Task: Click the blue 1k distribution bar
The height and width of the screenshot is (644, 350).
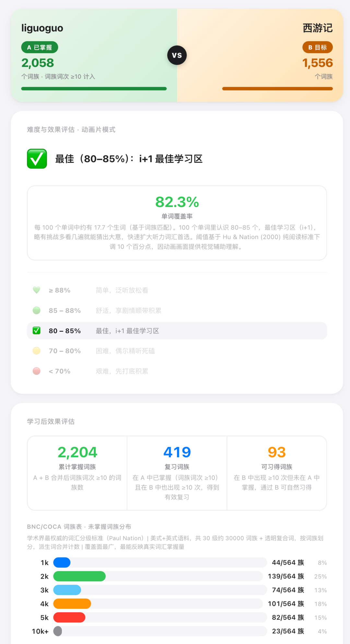Action: [x=62, y=562]
